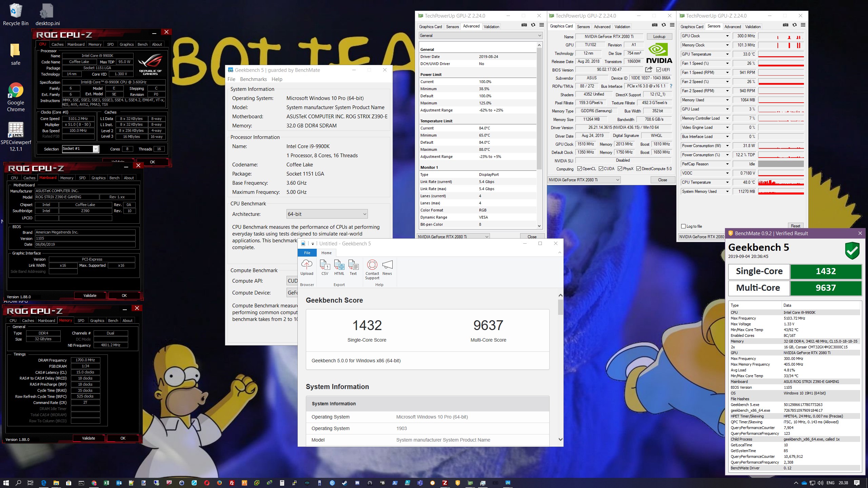Viewport: 868px width, 488px height.
Task: Click the PerfCap Reason gray bar
Action: (x=781, y=164)
